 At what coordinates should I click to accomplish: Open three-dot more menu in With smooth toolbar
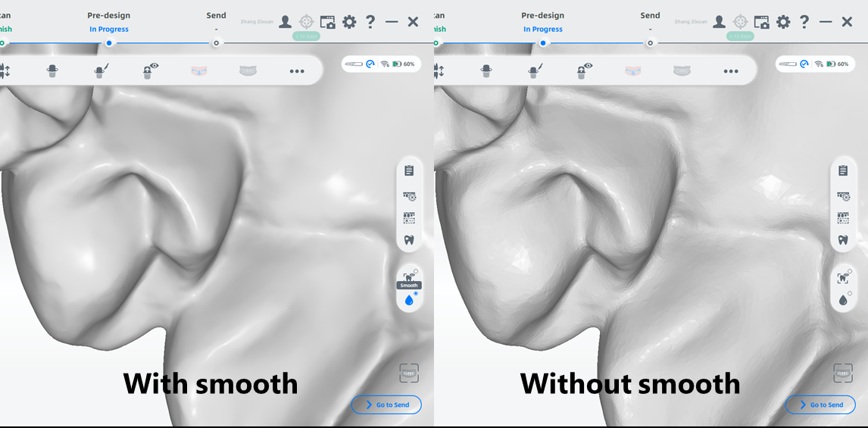tap(297, 71)
